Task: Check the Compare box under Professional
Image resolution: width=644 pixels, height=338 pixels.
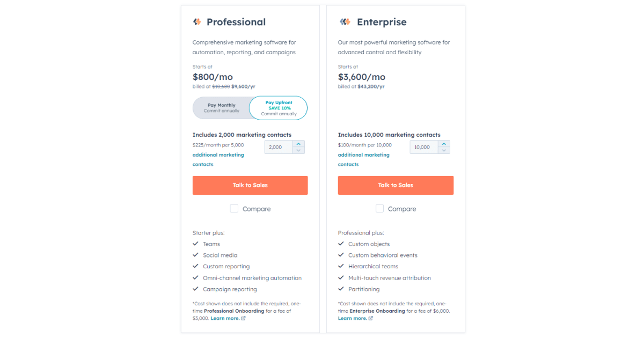Action: [x=235, y=209]
